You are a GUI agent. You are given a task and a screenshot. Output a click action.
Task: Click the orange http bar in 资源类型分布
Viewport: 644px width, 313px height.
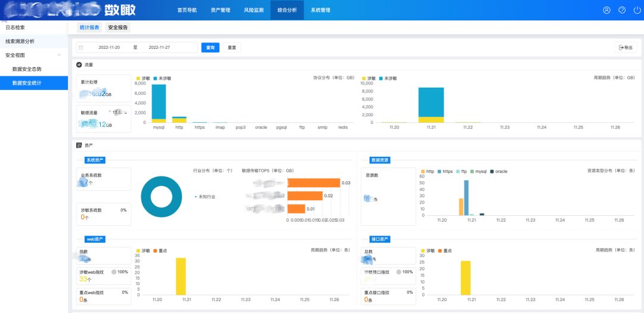(x=461, y=207)
